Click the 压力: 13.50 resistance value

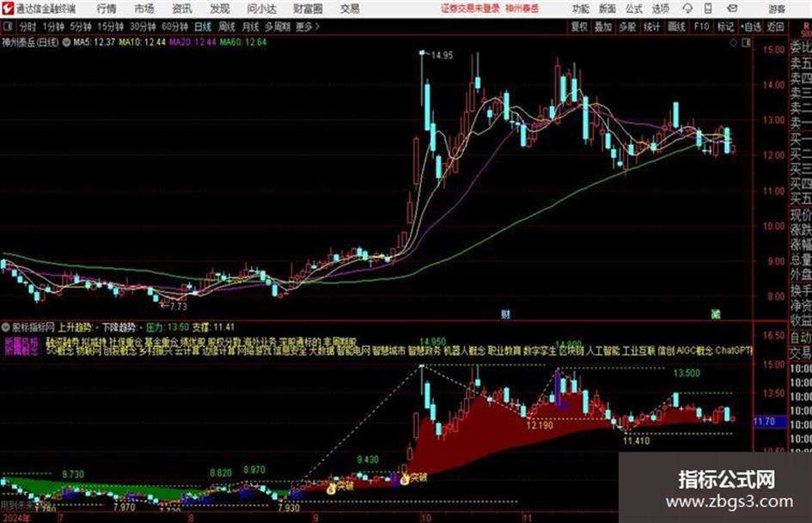[x=168, y=327]
